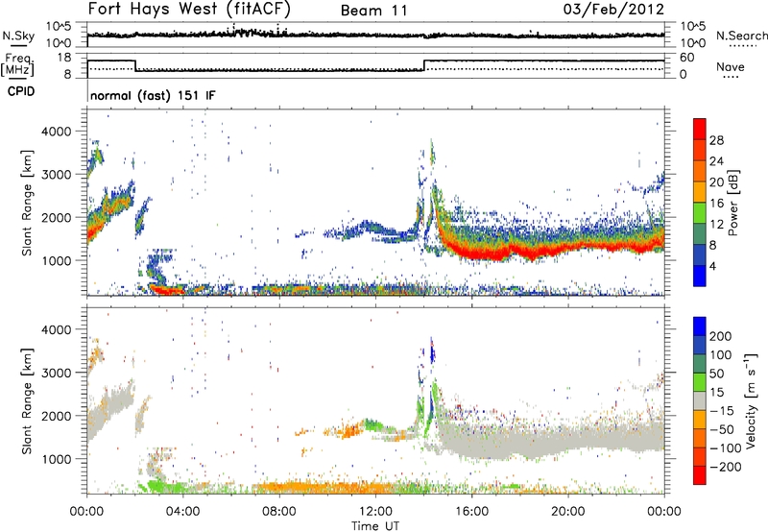768x532 pixels.
Task: Click the 04:00 time tick label
Action: tap(183, 512)
